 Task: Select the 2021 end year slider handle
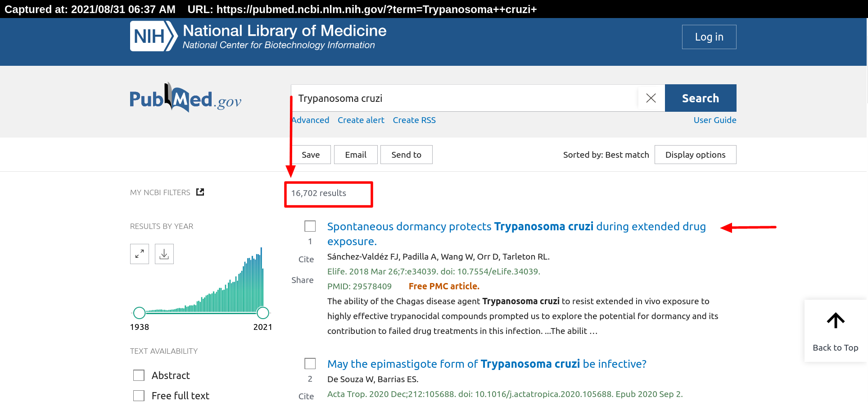[x=263, y=313]
